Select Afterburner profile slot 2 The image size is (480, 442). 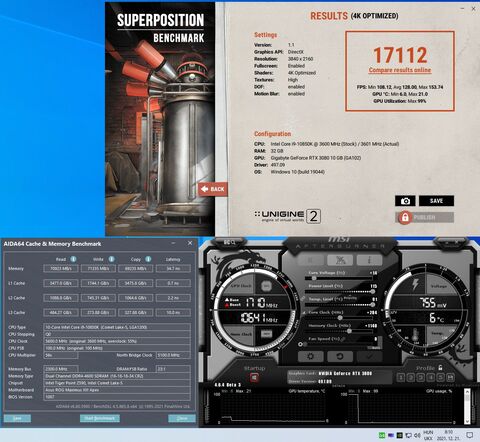411,377
